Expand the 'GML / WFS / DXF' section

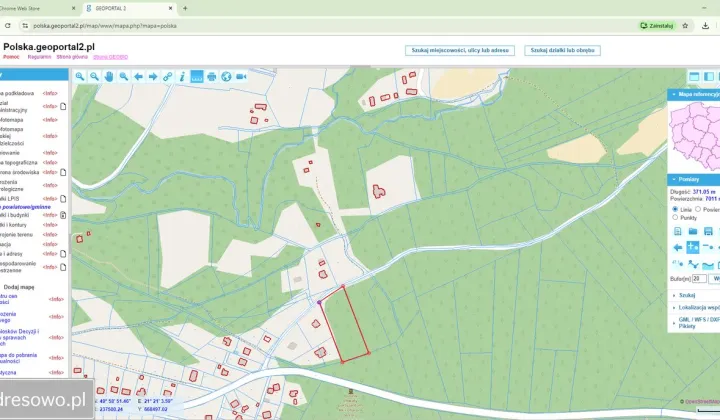(x=696, y=322)
